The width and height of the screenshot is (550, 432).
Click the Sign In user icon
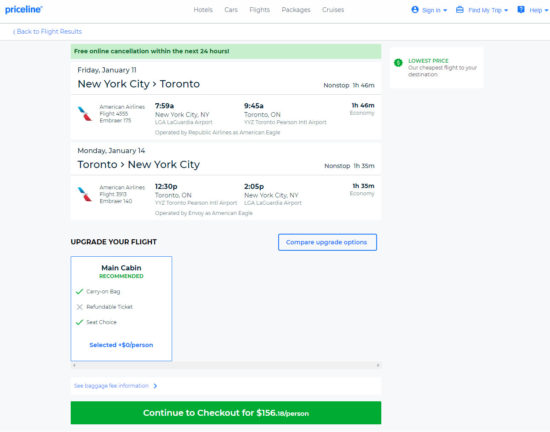[x=415, y=9]
